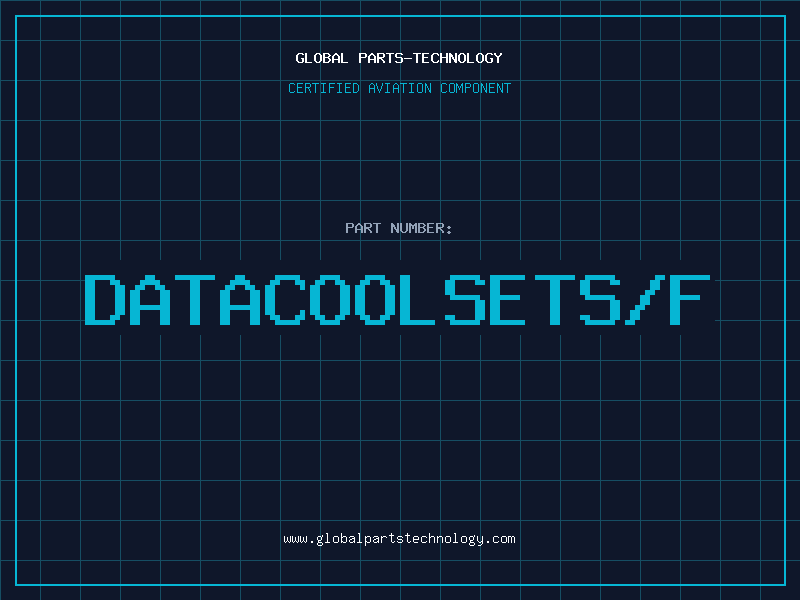Open the www.globalpartstechnology.com link

(399, 539)
